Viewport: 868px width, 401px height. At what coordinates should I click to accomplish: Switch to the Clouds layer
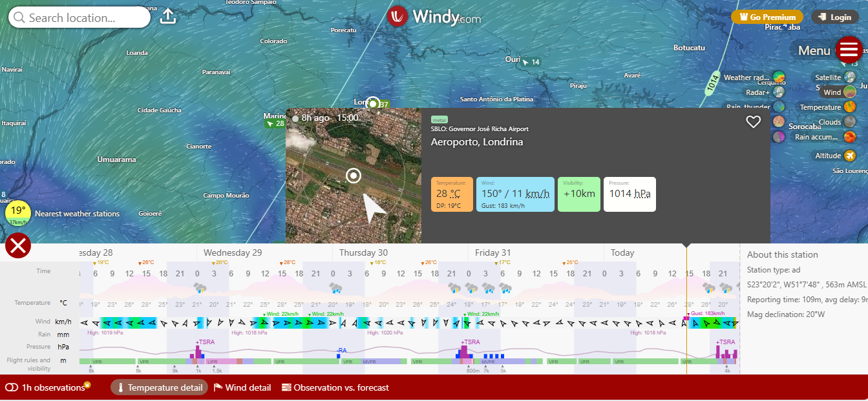pyautogui.click(x=849, y=122)
